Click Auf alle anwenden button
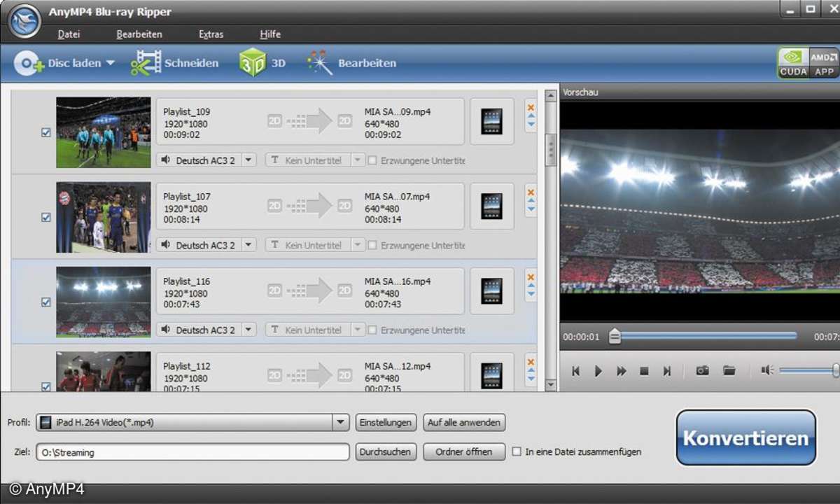 click(x=464, y=423)
